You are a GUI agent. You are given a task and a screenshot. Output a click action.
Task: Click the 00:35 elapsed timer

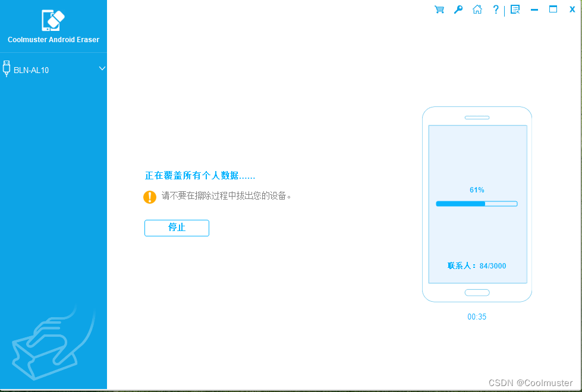click(477, 317)
